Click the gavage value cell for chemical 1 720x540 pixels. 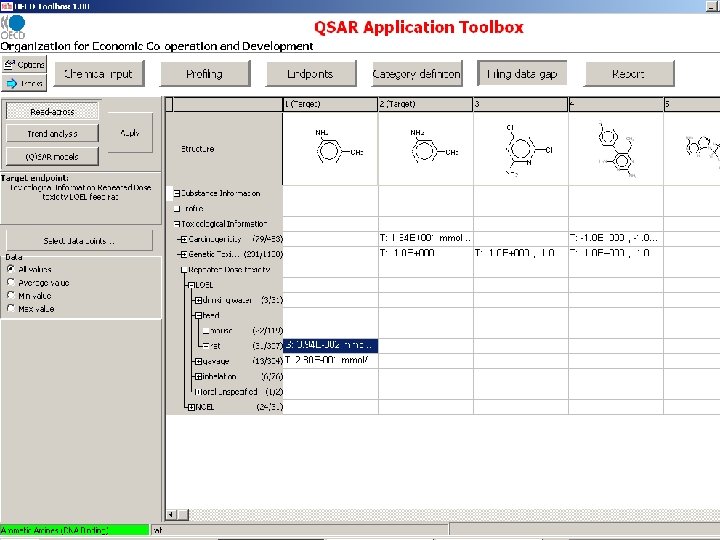pyautogui.click(x=331, y=360)
